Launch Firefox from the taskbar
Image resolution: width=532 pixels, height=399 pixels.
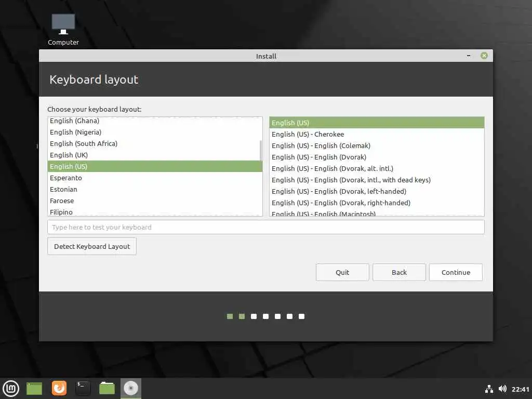click(x=59, y=388)
